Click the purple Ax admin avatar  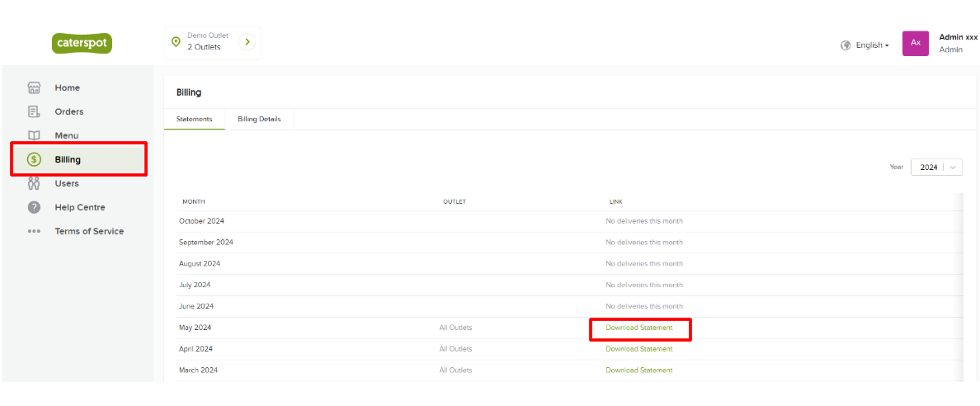point(915,44)
